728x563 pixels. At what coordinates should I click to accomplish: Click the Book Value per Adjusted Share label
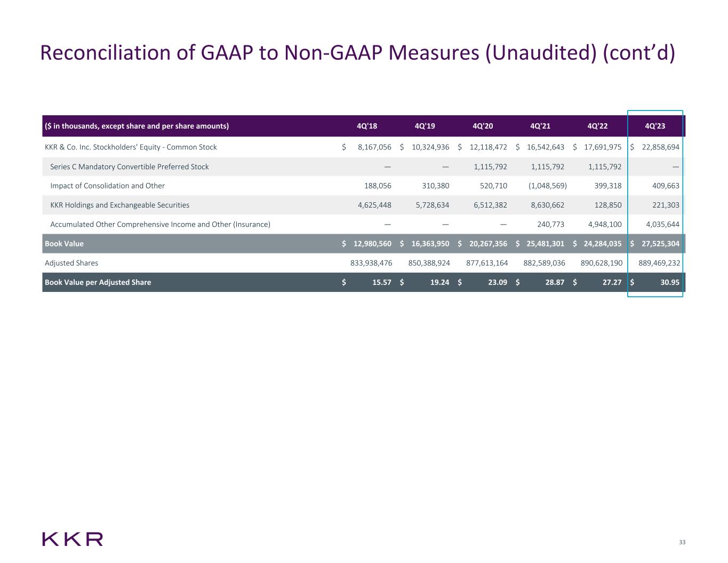pos(98,282)
